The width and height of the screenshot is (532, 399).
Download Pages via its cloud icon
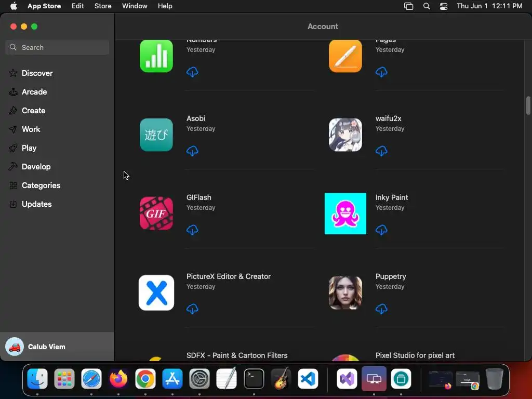[381, 72]
